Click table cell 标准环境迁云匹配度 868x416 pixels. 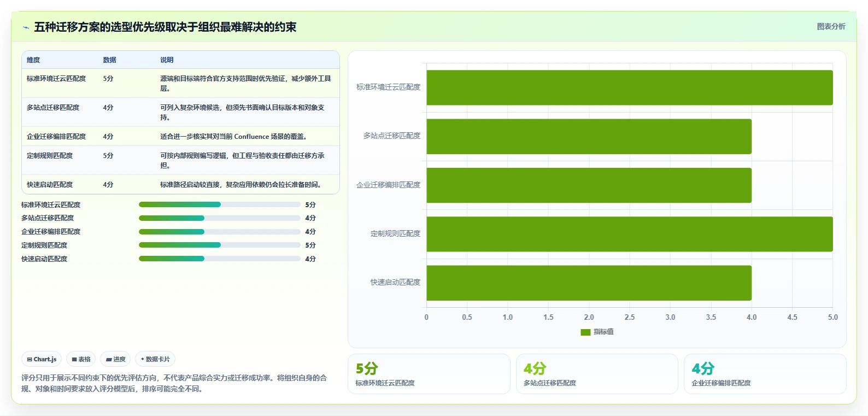(x=56, y=79)
